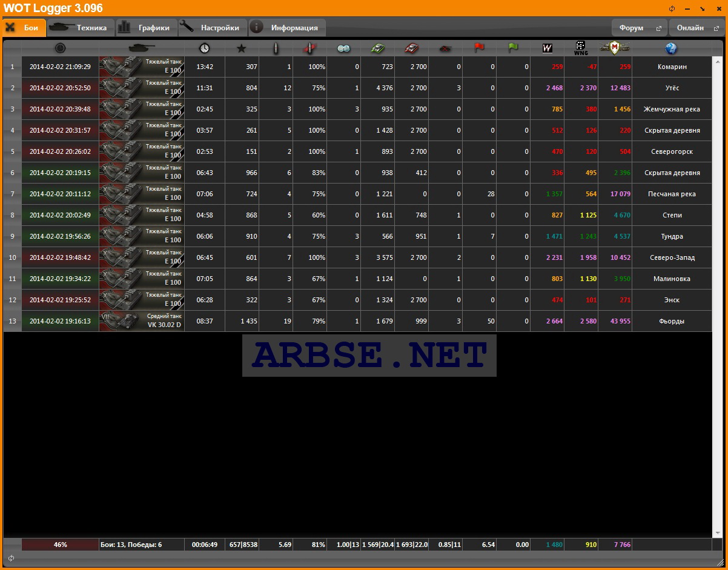The width and height of the screenshot is (728, 570).
Task: Go to the Настройки tab
Action: click(213, 27)
